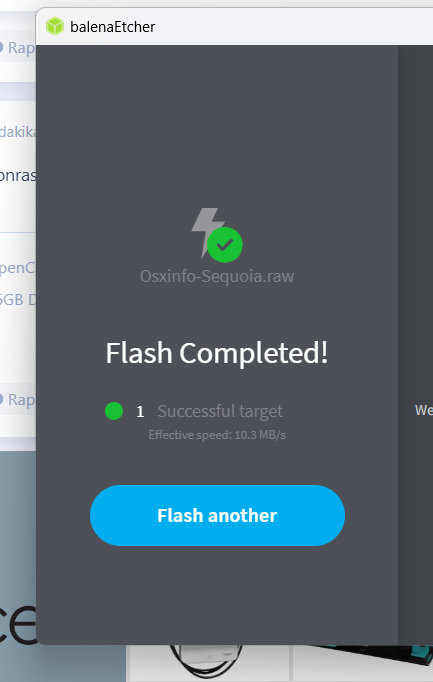Click the green checkmark success badge
Viewport: 433px width, 682px height.
(x=225, y=245)
